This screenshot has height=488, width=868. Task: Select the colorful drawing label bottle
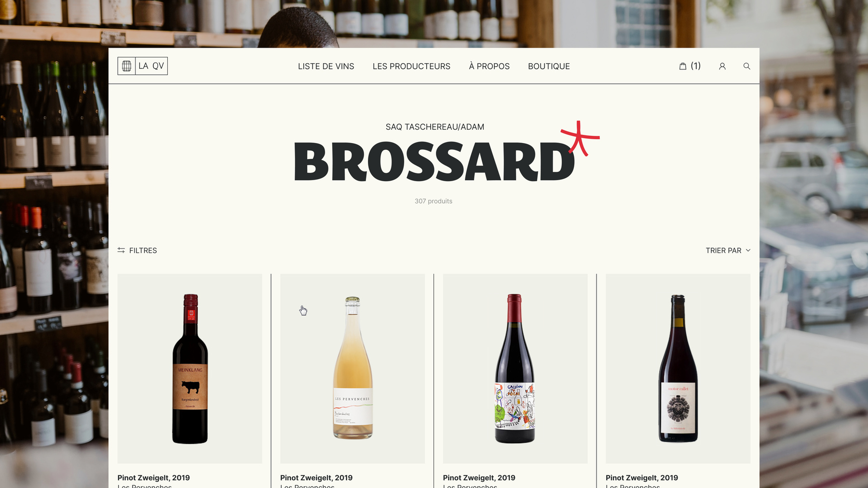tap(515, 369)
